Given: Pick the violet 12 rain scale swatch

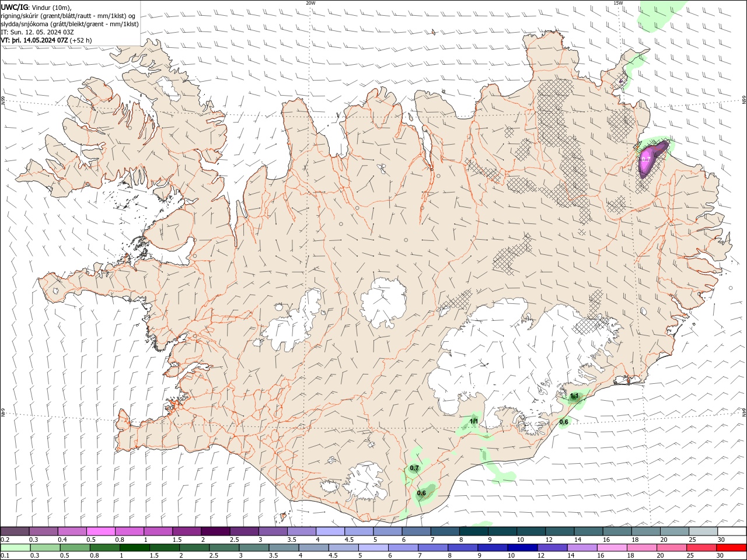Looking at the screenshot, I should click(552, 548).
